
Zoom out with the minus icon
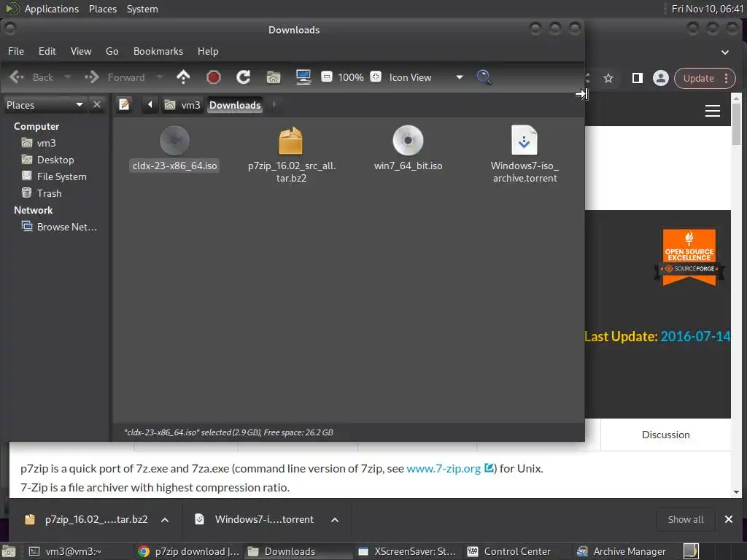[x=327, y=77]
